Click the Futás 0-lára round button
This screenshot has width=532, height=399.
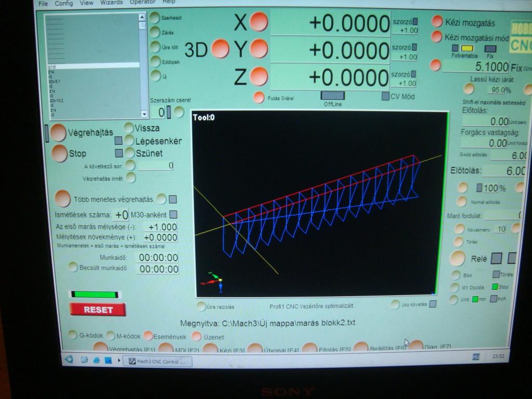(259, 97)
